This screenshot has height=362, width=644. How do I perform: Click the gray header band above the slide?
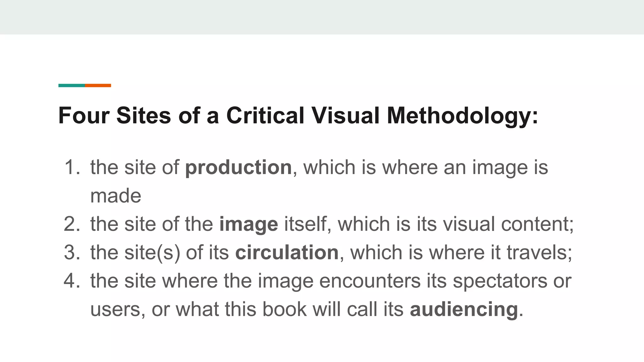click(x=322, y=17)
